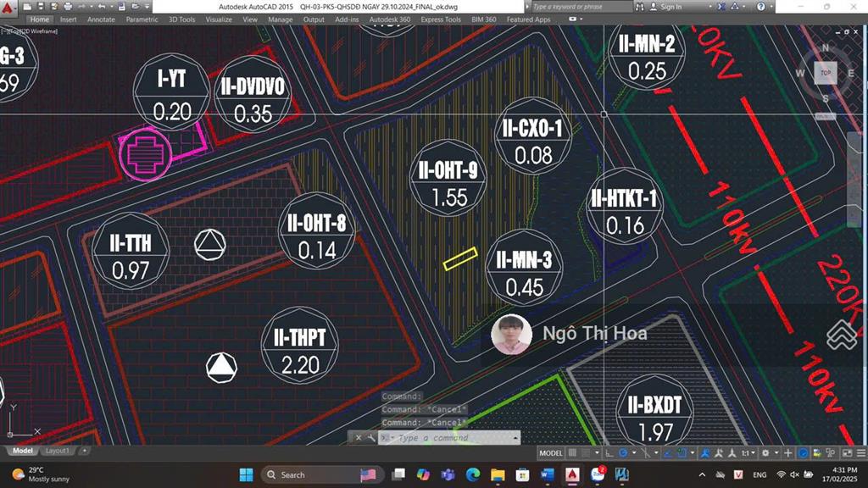Click the ViewCube TOP face
Image resolution: width=868 pixels, height=488 pixels.
pos(825,74)
